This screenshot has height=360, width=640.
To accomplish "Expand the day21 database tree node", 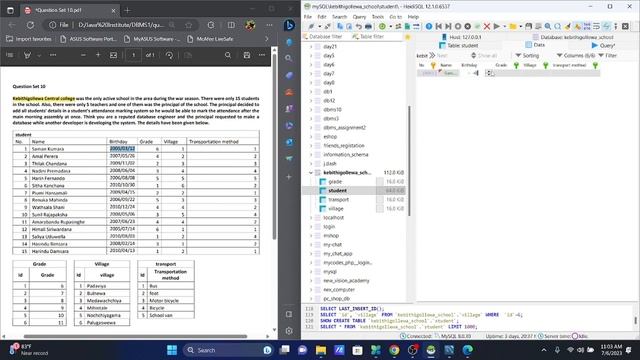I will [x=311, y=47].
